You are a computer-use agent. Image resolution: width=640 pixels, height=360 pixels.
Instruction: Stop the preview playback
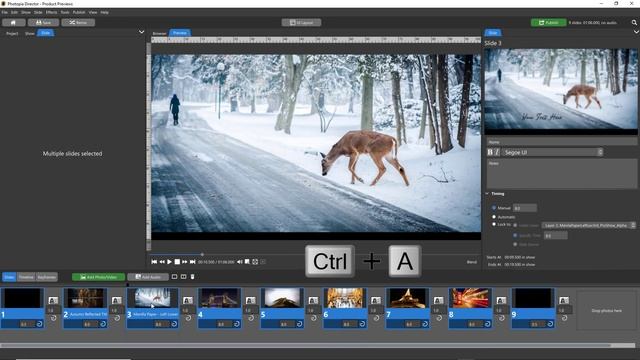[x=177, y=262]
